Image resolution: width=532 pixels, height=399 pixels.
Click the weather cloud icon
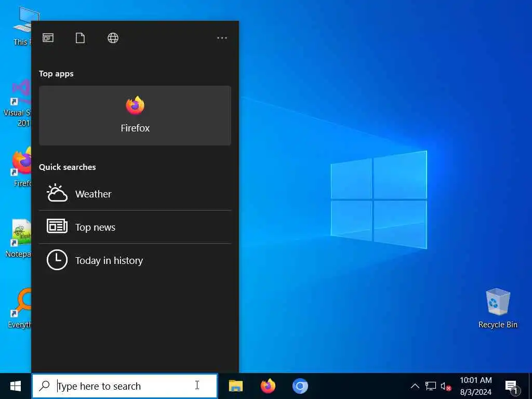point(57,193)
